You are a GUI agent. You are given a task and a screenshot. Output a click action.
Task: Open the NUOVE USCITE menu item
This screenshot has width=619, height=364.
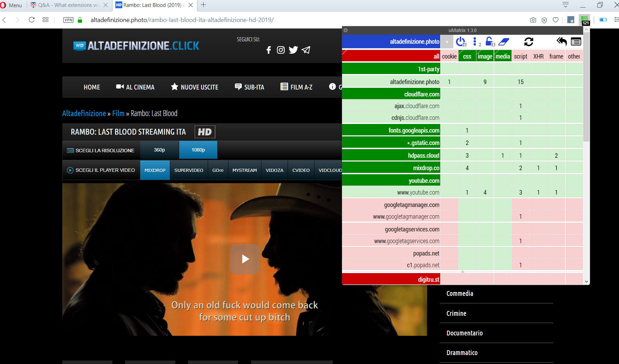(195, 87)
